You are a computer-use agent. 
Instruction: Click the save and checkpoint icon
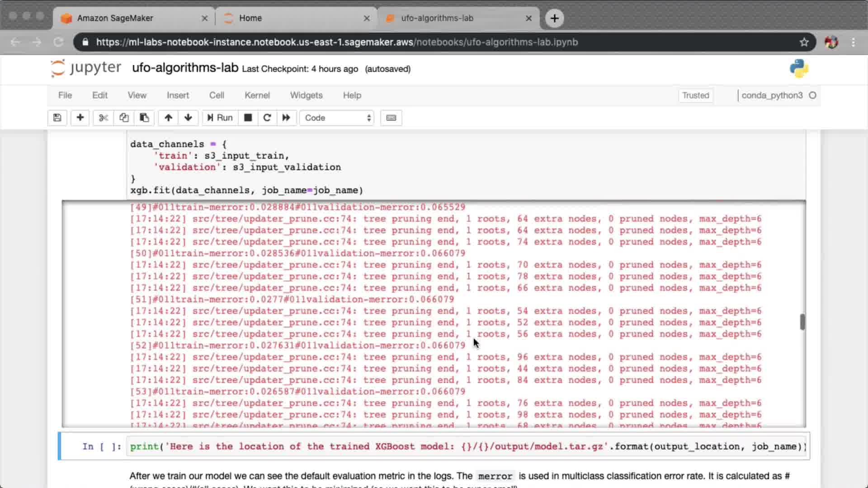point(57,118)
